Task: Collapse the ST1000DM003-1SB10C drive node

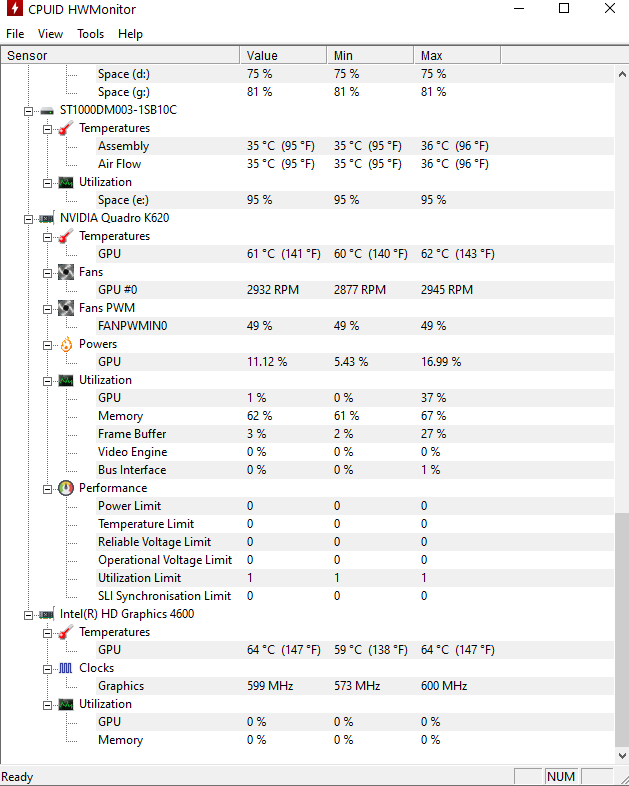Action: pos(29,110)
